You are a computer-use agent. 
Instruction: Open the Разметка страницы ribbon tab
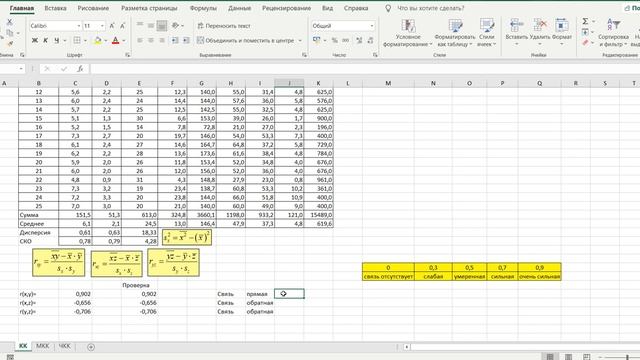[149, 8]
